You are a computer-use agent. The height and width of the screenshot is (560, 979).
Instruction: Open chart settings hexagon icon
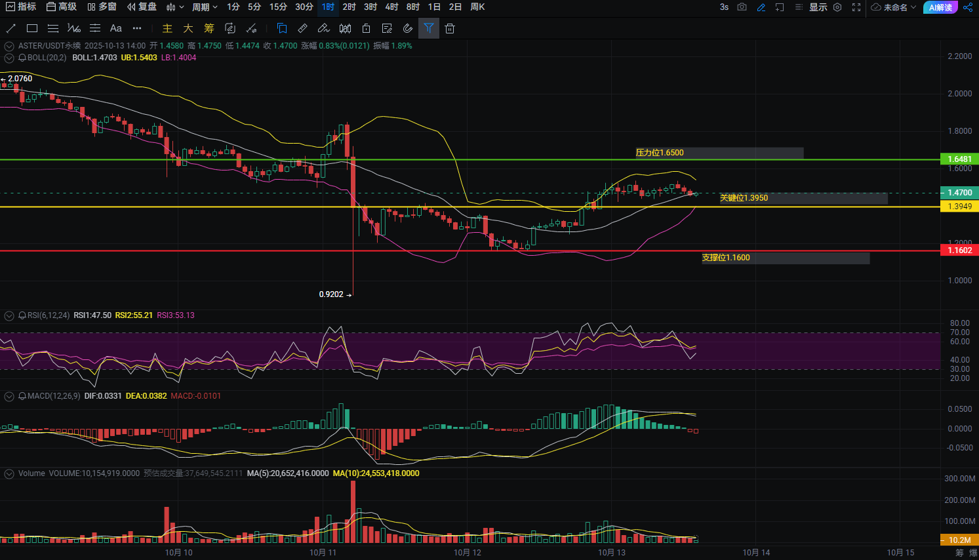click(837, 7)
